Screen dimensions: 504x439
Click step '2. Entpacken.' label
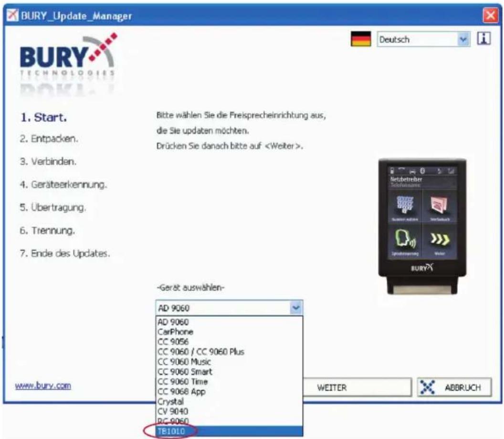coord(49,139)
